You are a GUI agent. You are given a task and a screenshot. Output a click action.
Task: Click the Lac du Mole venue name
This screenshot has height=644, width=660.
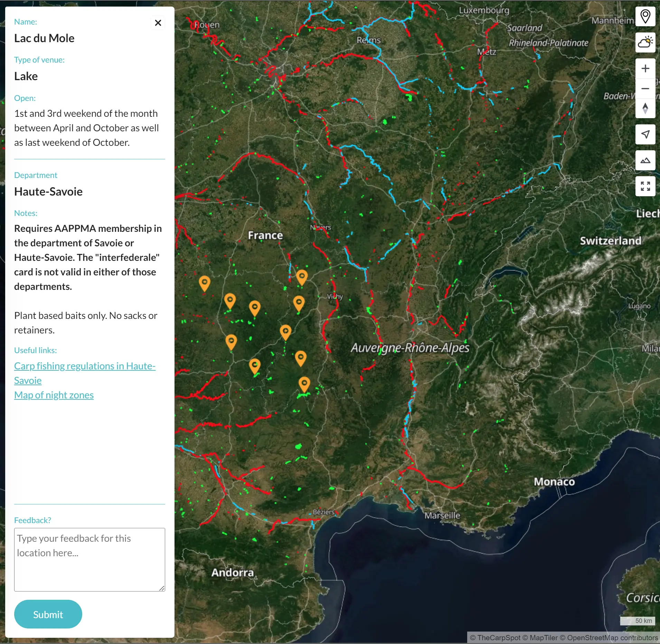(44, 38)
